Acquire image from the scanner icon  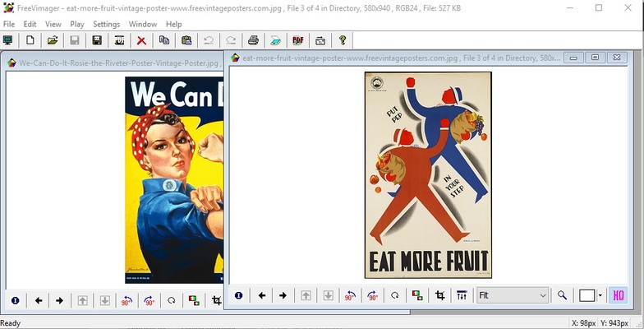276,40
